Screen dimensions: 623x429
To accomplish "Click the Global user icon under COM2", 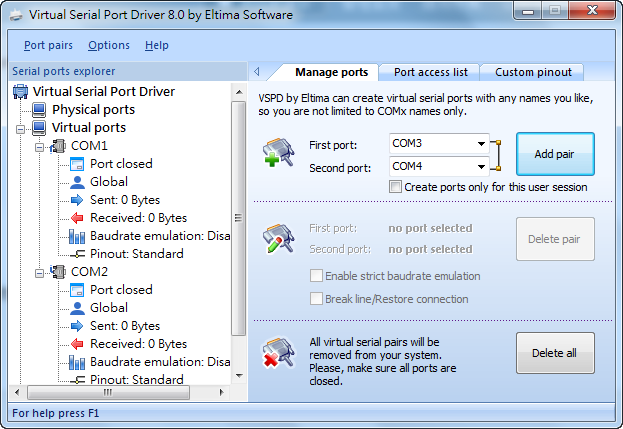I will coord(77,308).
